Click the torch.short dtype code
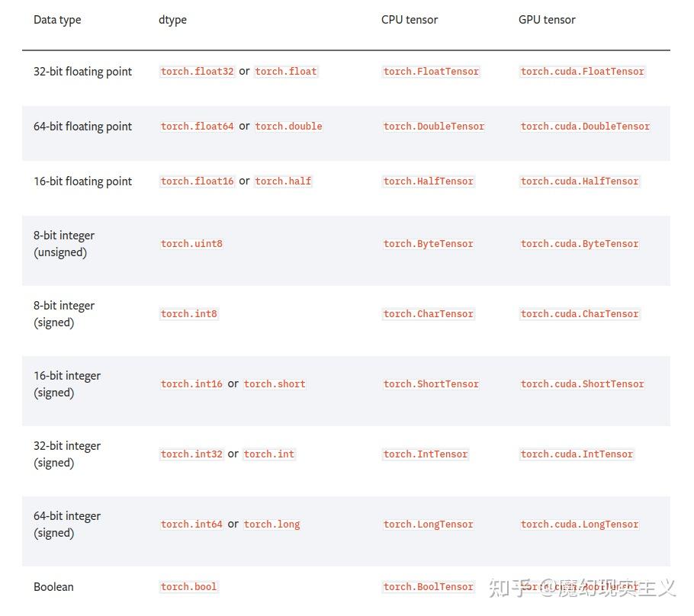The width and height of the screenshot is (694, 616). (275, 384)
